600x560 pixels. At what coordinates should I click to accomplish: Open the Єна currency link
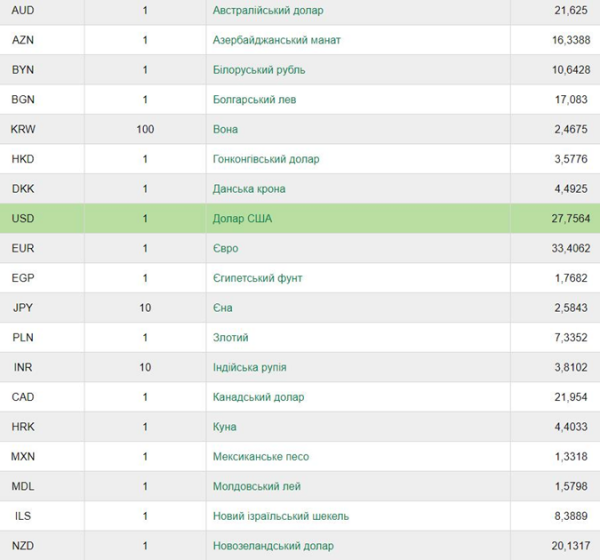pyautogui.click(x=222, y=308)
